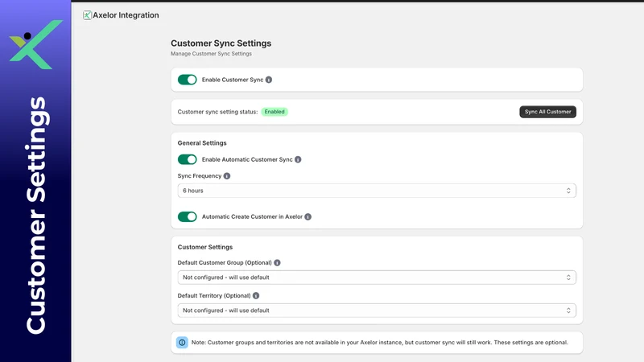Open the Default Territory dropdown
Image resolution: width=644 pixels, height=362 pixels.
click(377, 311)
